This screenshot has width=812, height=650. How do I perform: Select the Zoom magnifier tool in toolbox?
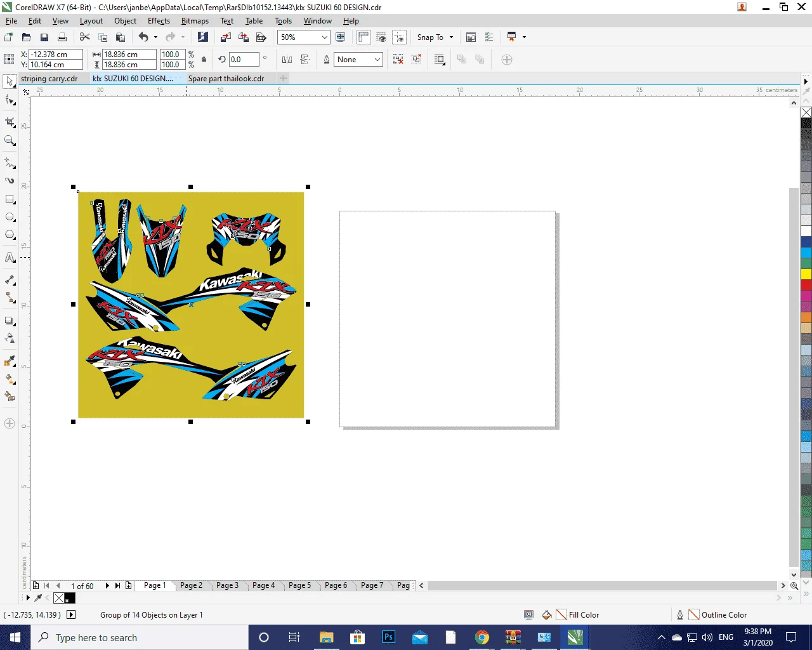[x=10, y=140]
